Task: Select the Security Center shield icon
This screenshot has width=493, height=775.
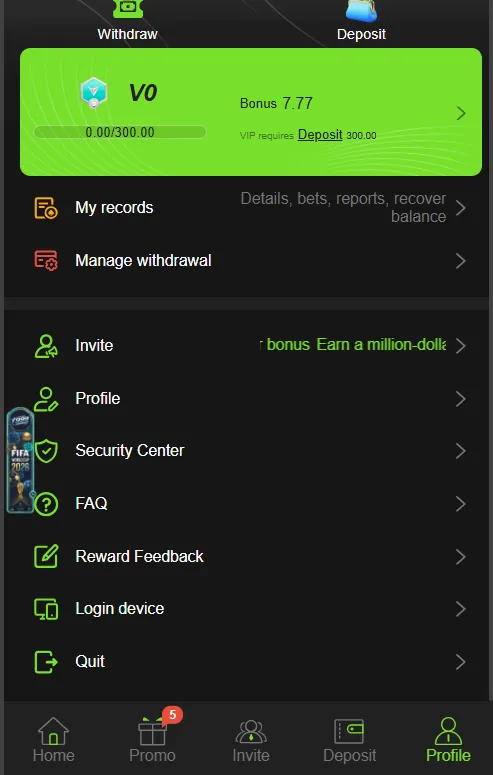Action: tap(46, 451)
